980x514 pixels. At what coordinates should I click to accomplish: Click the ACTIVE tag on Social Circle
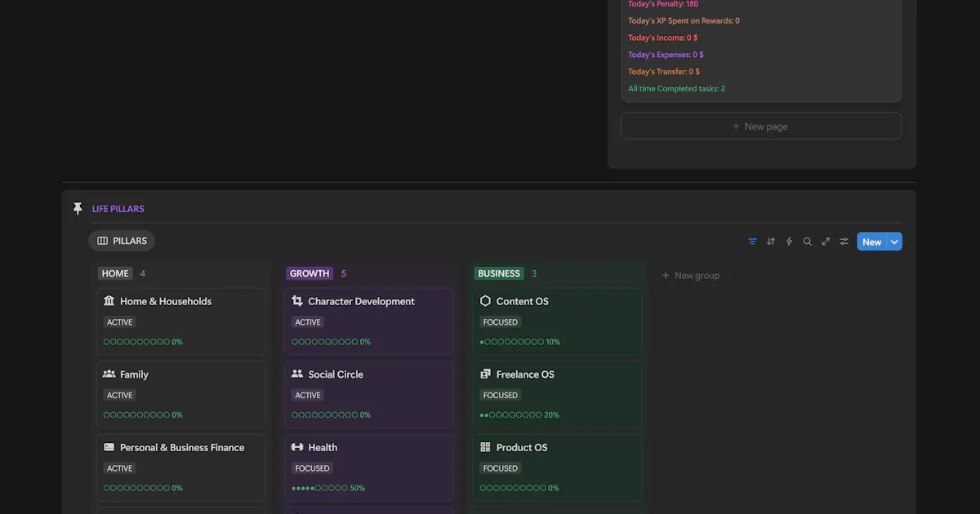308,395
